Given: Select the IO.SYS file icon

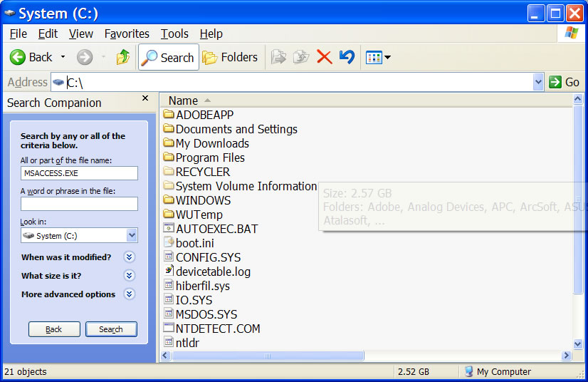Looking at the screenshot, I should tap(169, 299).
